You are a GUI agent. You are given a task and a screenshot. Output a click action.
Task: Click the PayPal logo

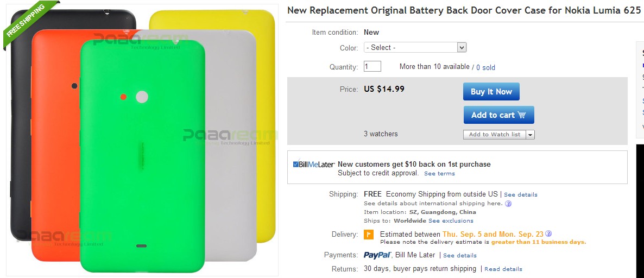[377, 255]
